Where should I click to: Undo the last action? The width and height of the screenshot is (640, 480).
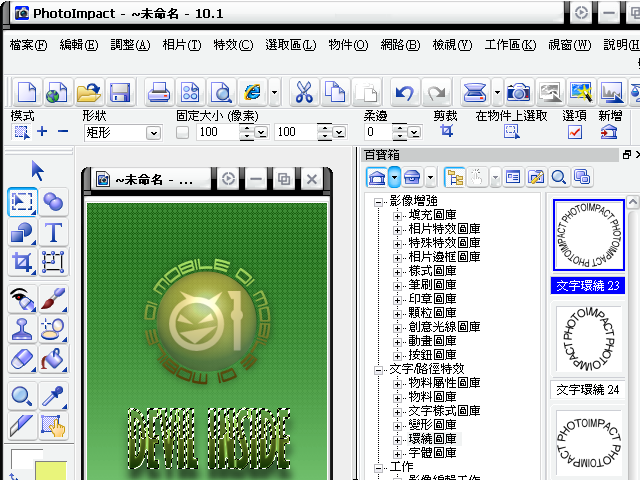point(404,91)
